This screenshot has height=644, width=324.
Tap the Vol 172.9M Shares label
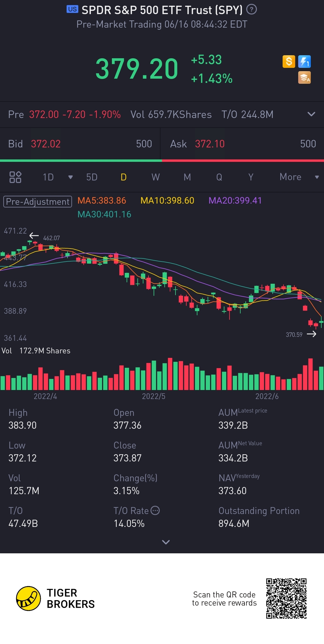36,351
